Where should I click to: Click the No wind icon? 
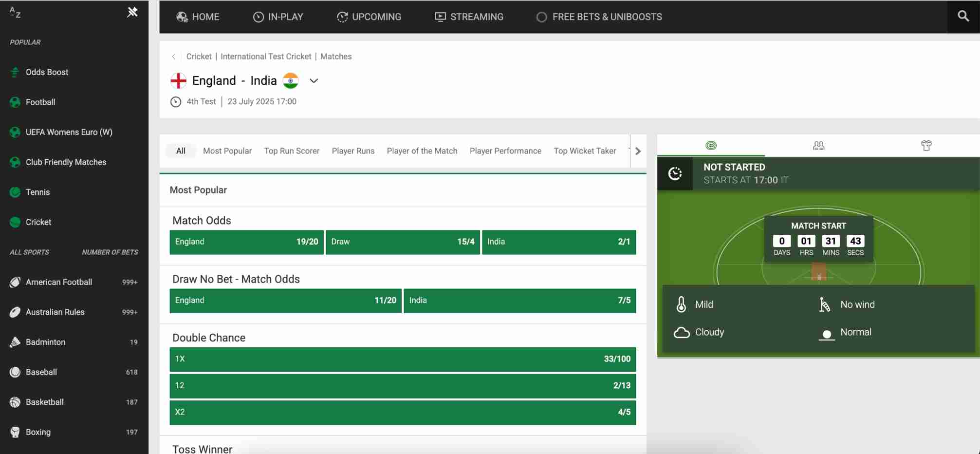(824, 304)
